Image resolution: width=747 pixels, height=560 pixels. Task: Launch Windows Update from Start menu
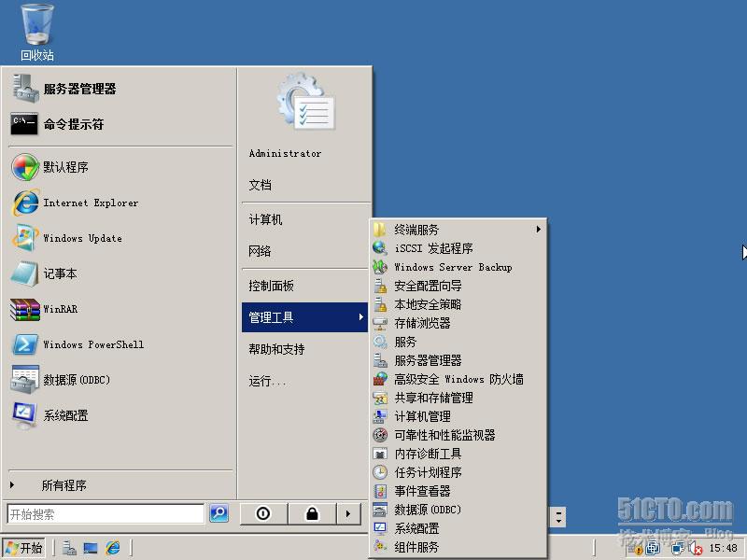point(82,238)
